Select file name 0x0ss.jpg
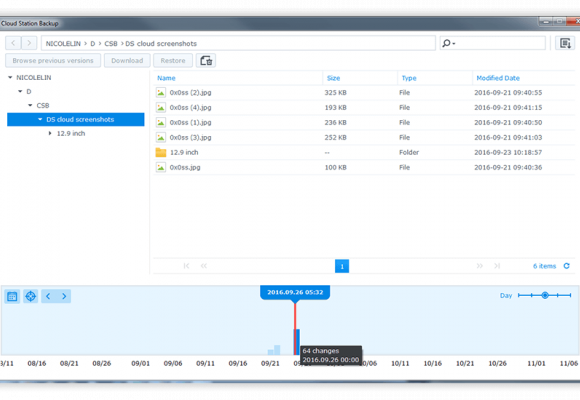 (185, 168)
